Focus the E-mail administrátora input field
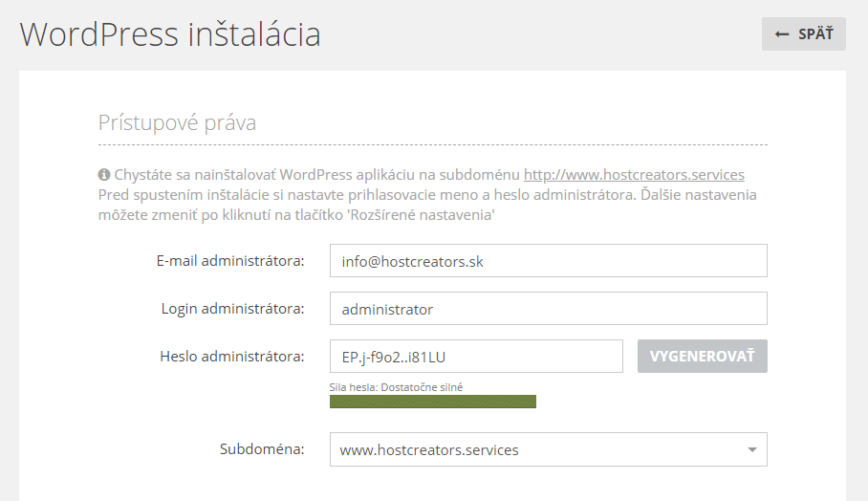 tap(548, 261)
